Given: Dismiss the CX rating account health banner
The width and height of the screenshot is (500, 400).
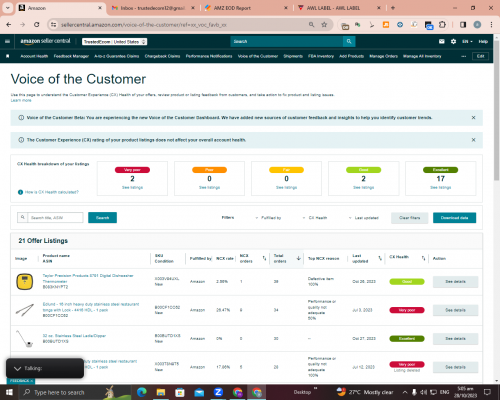Looking at the screenshot, I should [473, 140].
